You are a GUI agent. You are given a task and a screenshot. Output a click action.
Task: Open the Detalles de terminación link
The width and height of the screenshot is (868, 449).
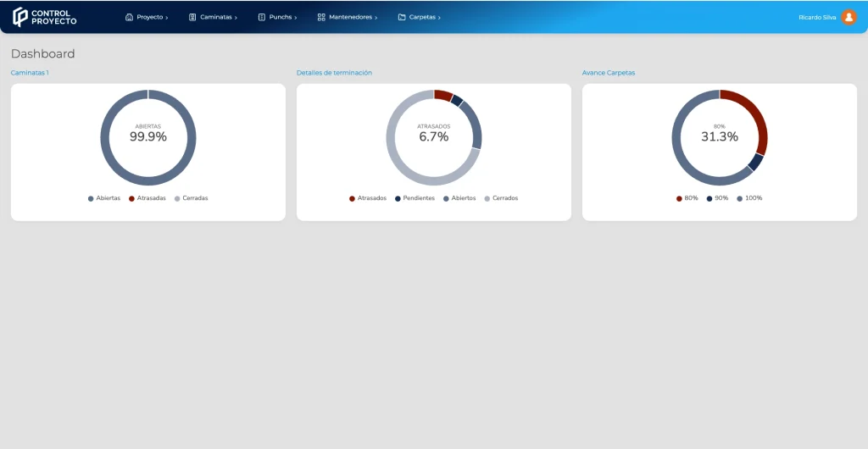click(334, 73)
